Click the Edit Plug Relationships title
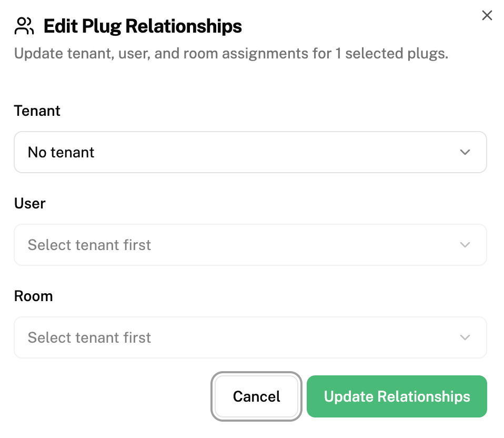This screenshot has width=504, height=438. 142,25
